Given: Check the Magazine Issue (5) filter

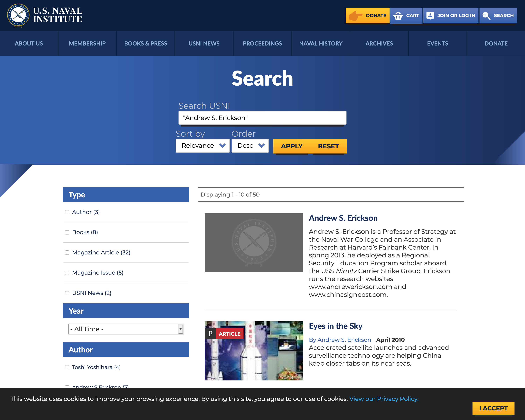Looking at the screenshot, I should click(x=67, y=273).
